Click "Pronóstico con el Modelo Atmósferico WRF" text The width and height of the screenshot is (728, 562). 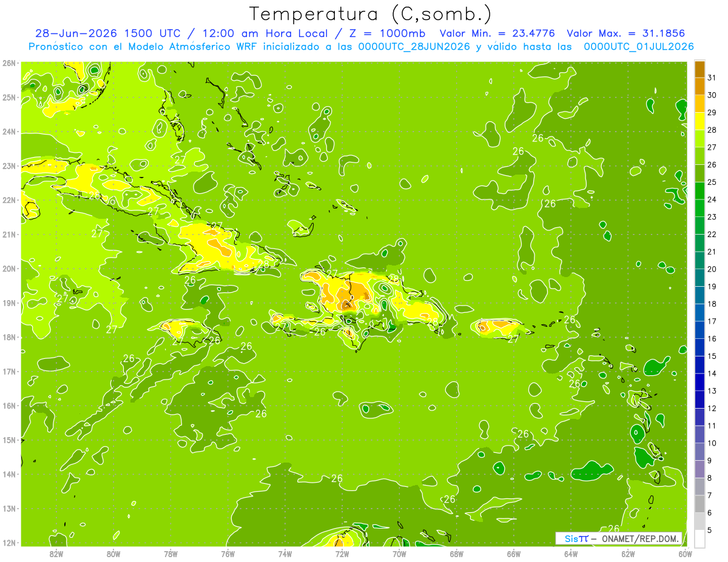click(144, 47)
